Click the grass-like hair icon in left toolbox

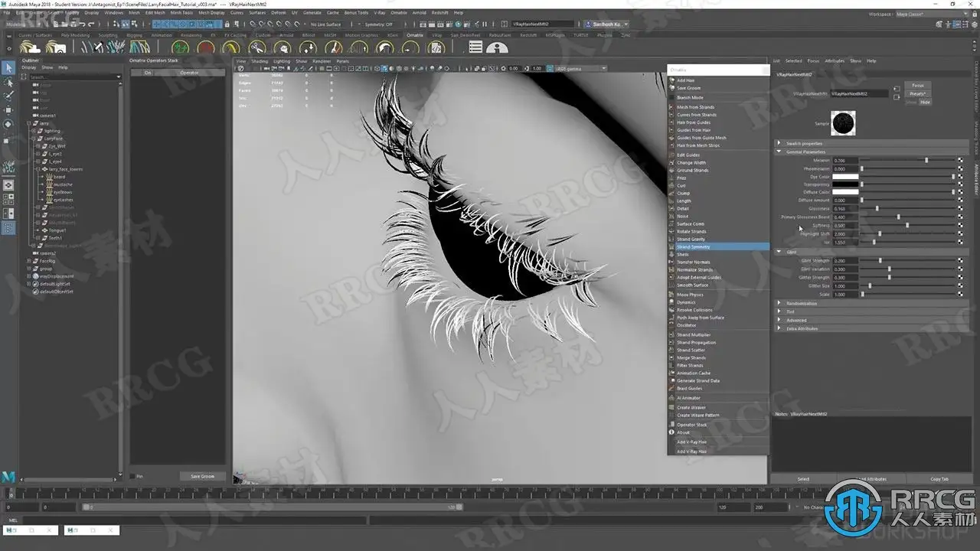click(8, 166)
